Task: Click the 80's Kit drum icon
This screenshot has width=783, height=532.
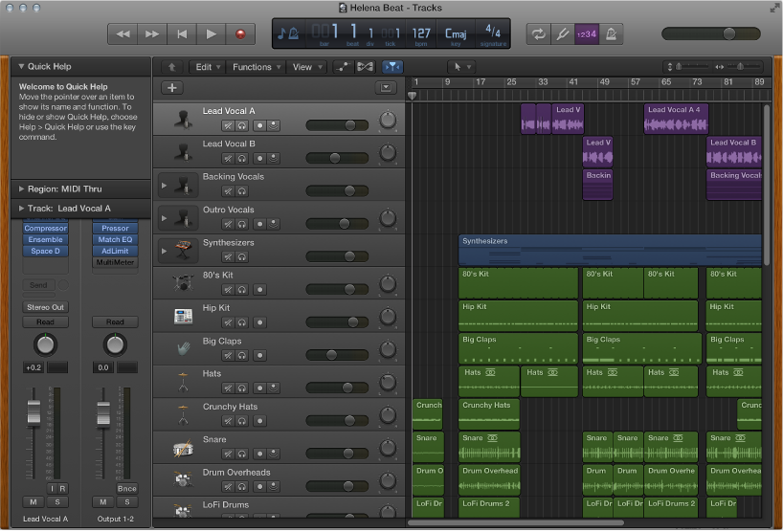Action: pyautogui.click(x=183, y=283)
